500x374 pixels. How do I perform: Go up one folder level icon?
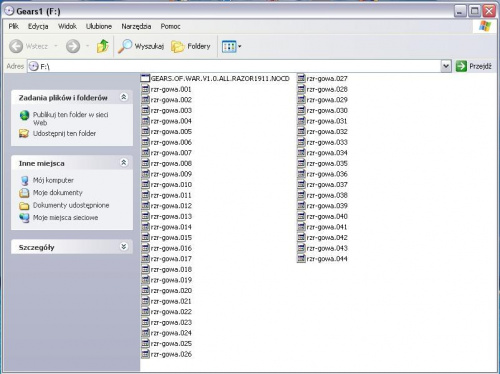point(103,46)
